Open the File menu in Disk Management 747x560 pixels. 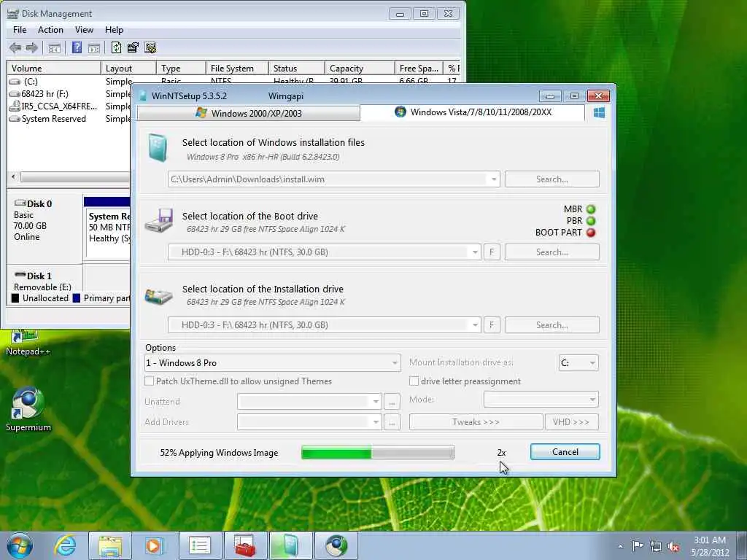(20, 29)
